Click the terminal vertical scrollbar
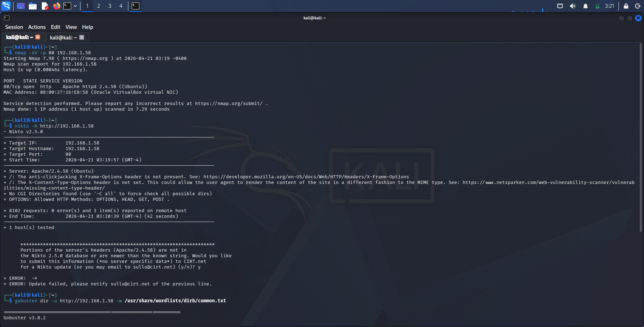The height and width of the screenshot is (327, 644). [640, 137]
